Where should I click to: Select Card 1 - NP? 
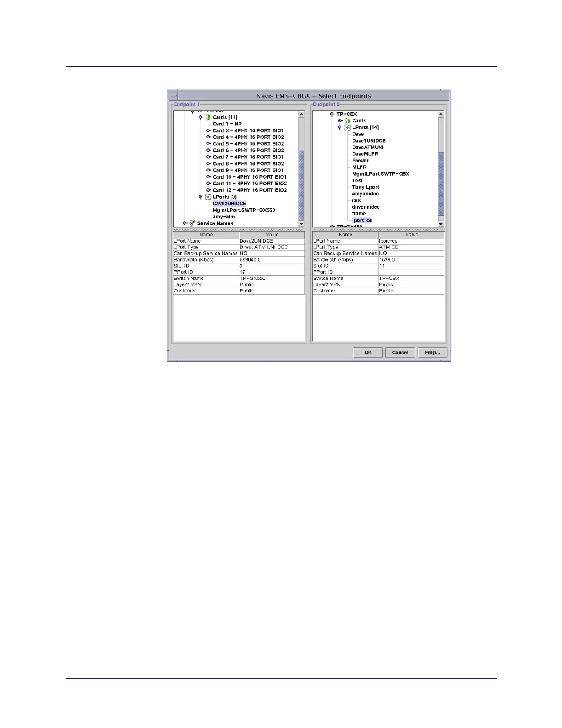[x=227, y=124]
